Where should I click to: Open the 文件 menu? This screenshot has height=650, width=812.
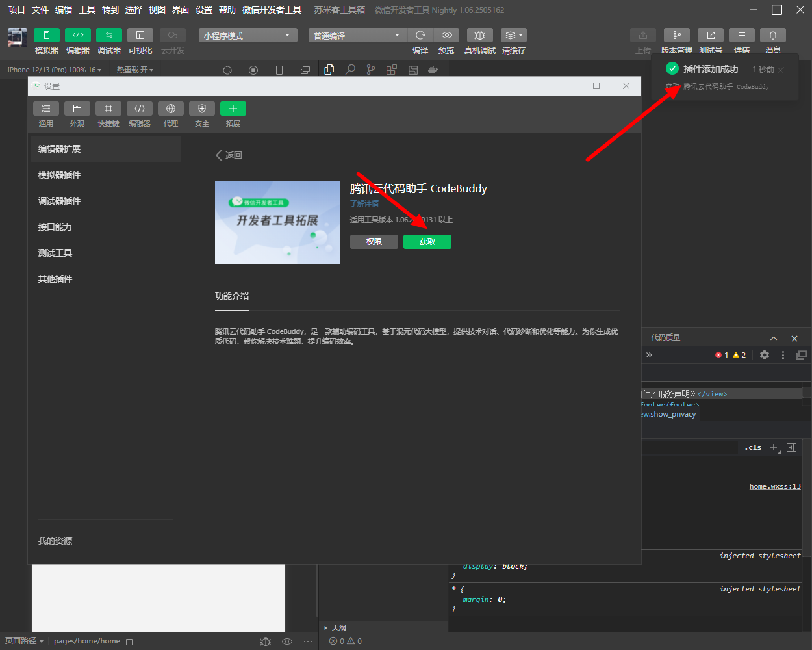pos(40,10)
